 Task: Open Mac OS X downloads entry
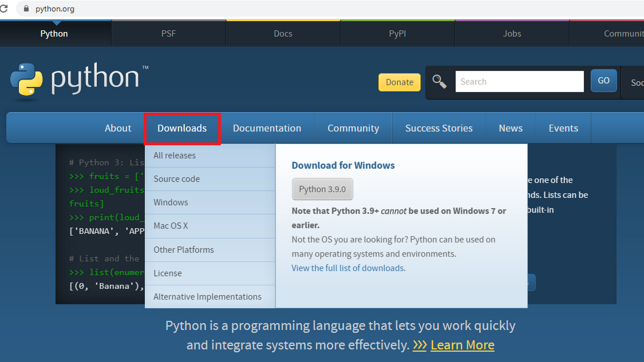(171, 226)
